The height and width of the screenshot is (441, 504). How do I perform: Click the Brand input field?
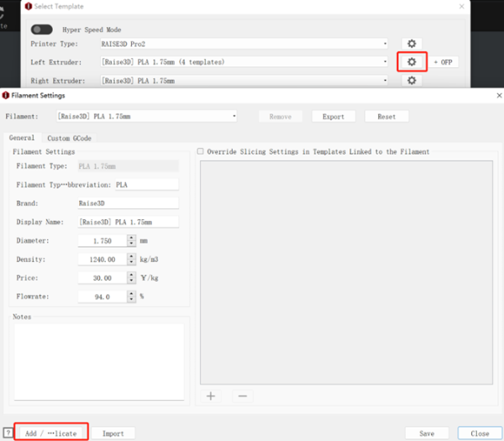128,203
